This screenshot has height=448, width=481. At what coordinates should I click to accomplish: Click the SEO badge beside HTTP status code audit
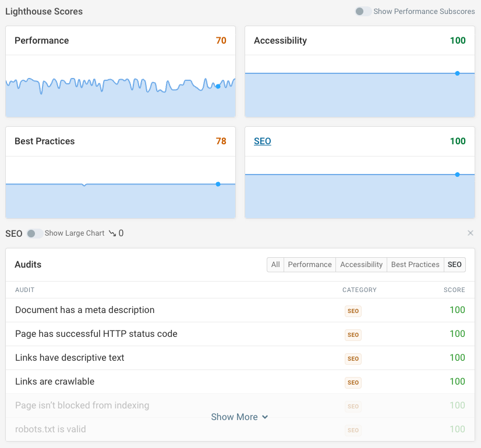353,335
